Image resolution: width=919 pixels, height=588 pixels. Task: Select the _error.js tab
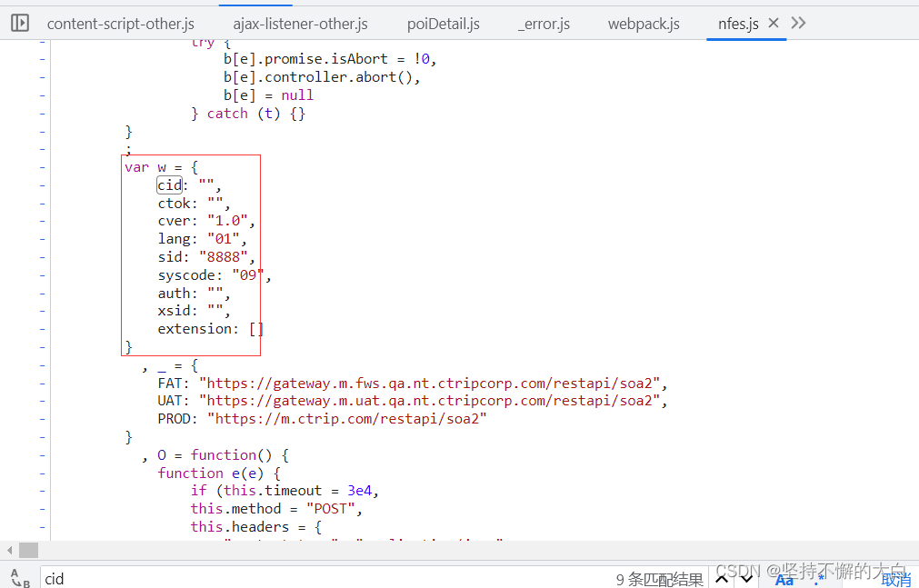coord(544,24)
